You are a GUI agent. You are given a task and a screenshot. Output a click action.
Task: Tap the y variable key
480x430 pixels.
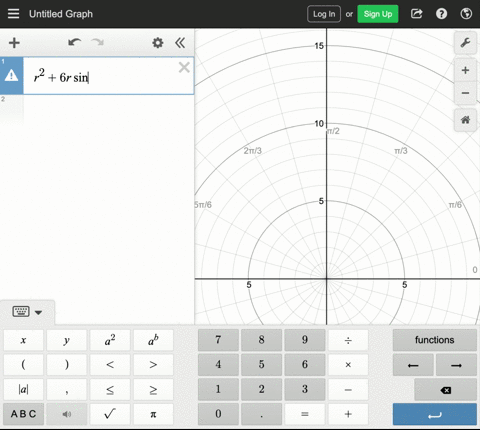[x=67, y=340]
